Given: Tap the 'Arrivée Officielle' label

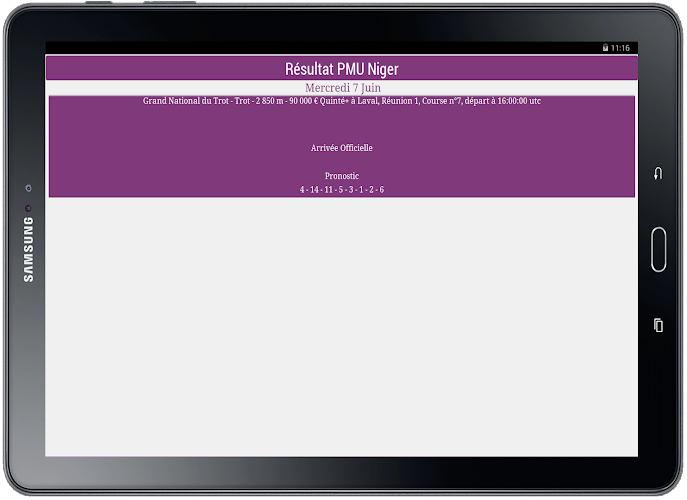Looking at the screenshot, I should [342, 148].
